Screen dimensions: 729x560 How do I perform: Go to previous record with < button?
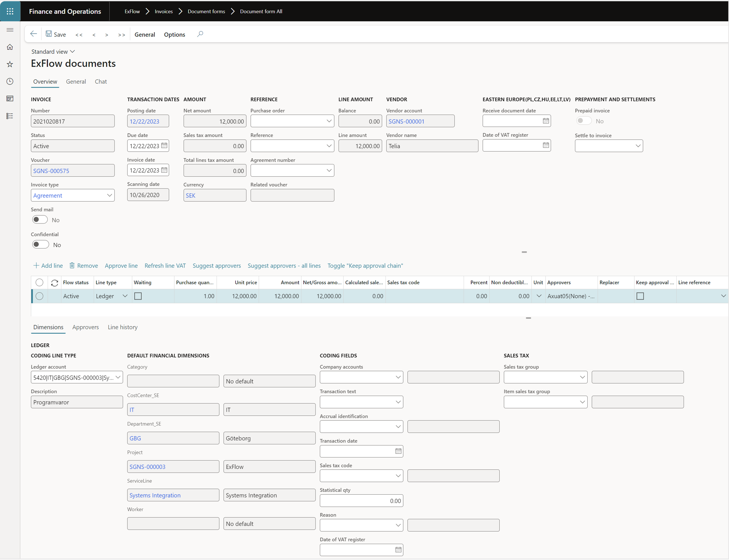pyautogui.click(x=94, y=35)
